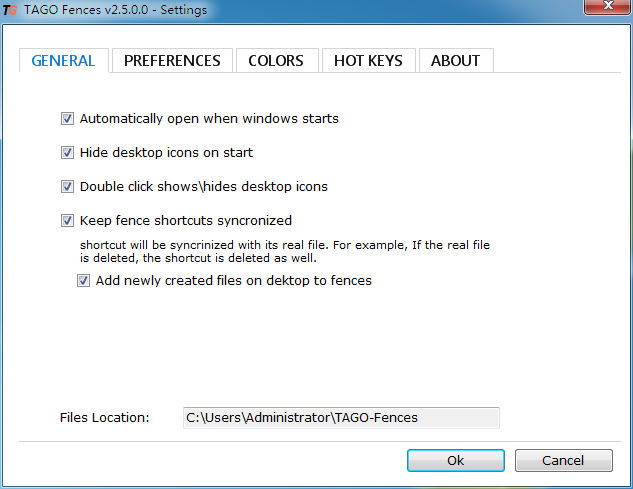Open the ABOUT tab

456,61
